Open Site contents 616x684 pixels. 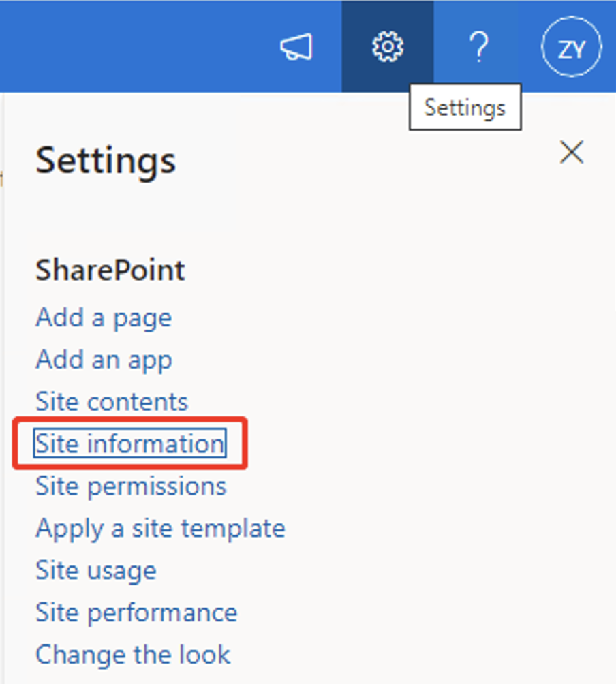112,402
